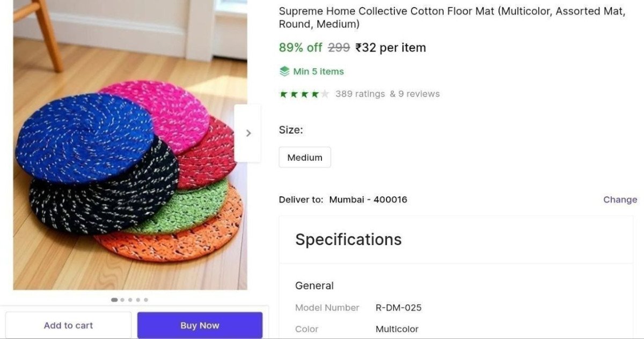
Task: Click Add to cart
Action: pyautogui.click(x=68, y=325)
